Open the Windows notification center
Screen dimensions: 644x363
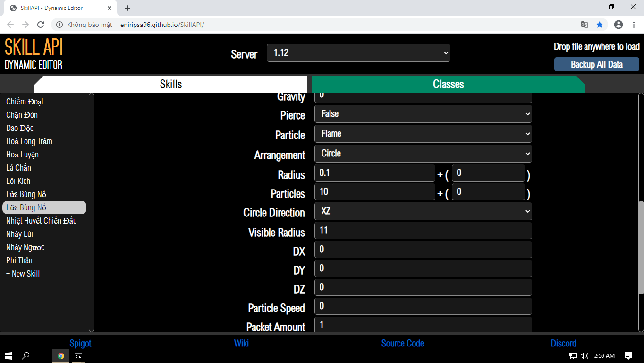point(628,356)
